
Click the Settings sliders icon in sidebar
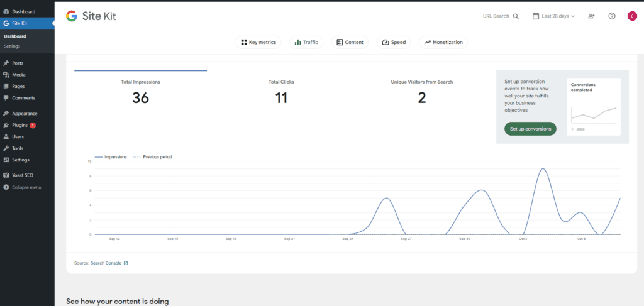6,160
